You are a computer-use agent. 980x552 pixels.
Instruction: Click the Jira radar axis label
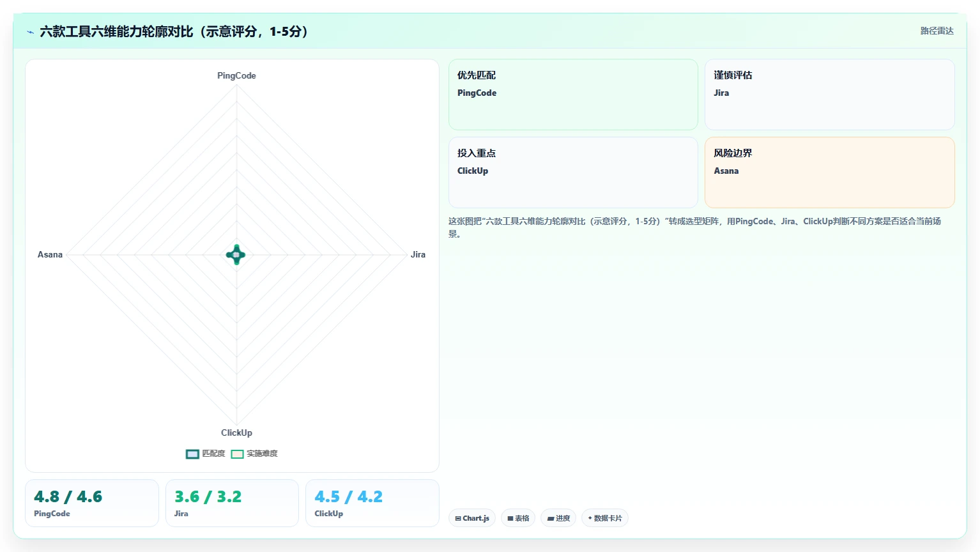418,254
